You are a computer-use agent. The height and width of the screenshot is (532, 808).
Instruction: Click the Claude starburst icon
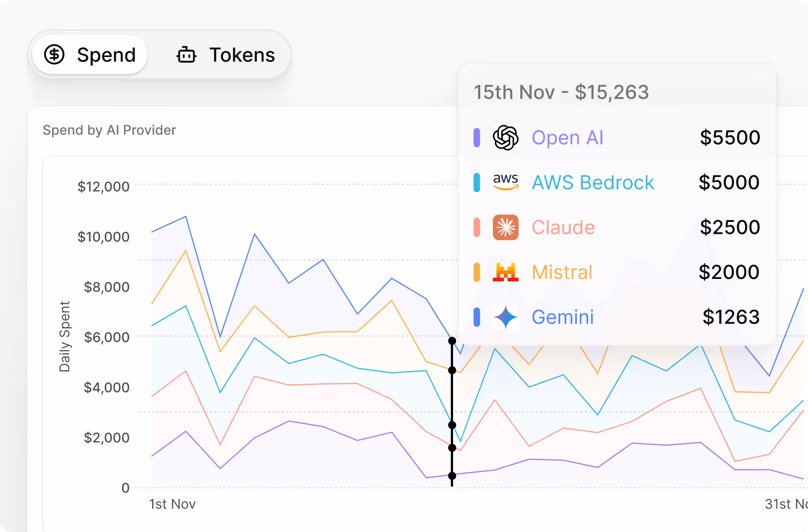coord(506,227)
